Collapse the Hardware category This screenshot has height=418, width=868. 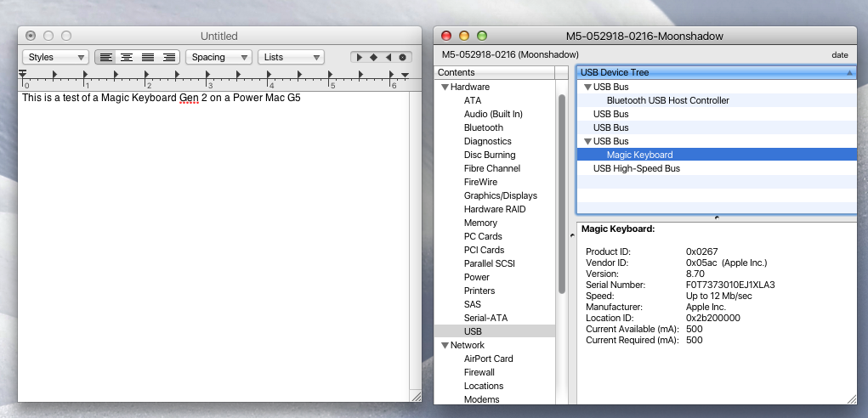click(445, 87)
